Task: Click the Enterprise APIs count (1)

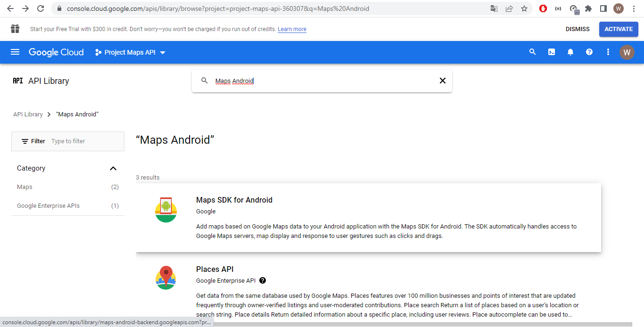Action: pos(115,206)
